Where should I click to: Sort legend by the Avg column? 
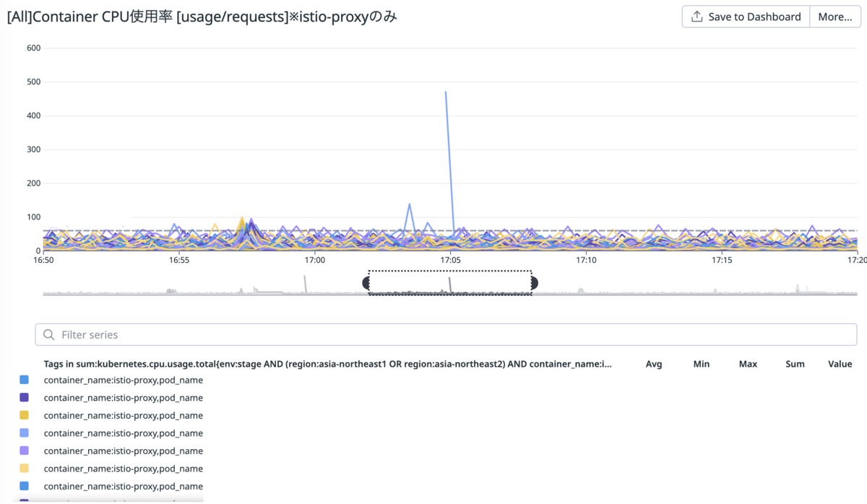pyautogui.click(x=654, y=364)
